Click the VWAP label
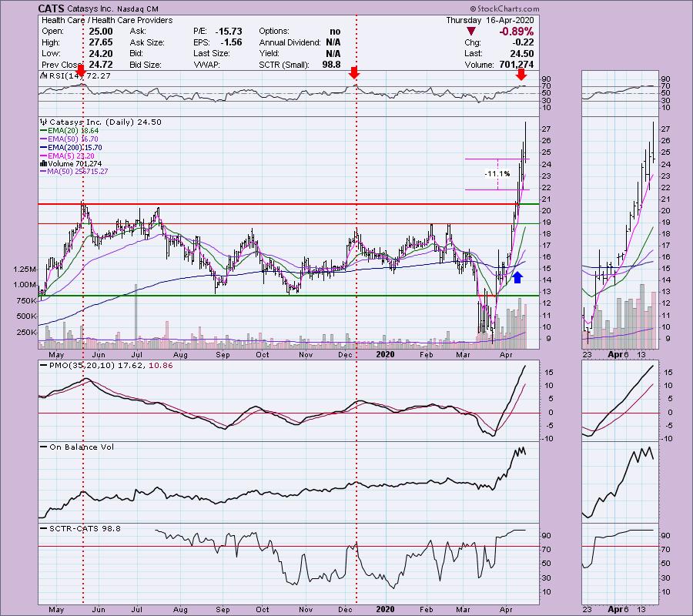Viewport: 693px width, 616px height. (206, 65)
